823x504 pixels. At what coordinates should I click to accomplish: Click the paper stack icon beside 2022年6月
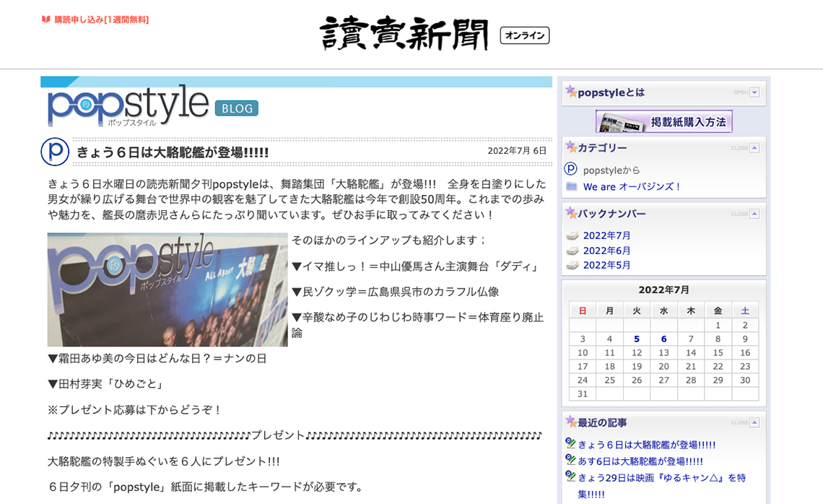coord(572,251)
